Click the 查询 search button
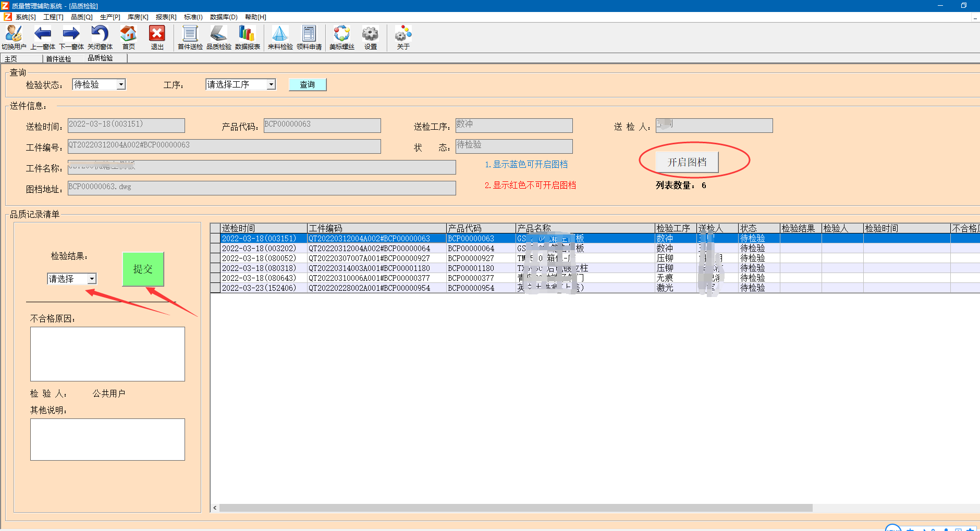980x531 pixels. click(x=308, y=84)
